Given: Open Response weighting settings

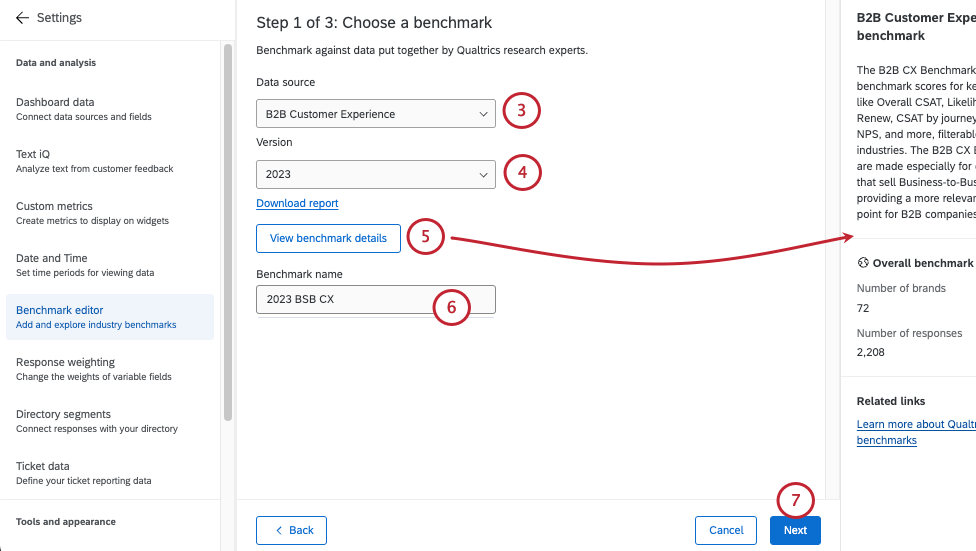Looking at the screenshot, I should point(65,368).
